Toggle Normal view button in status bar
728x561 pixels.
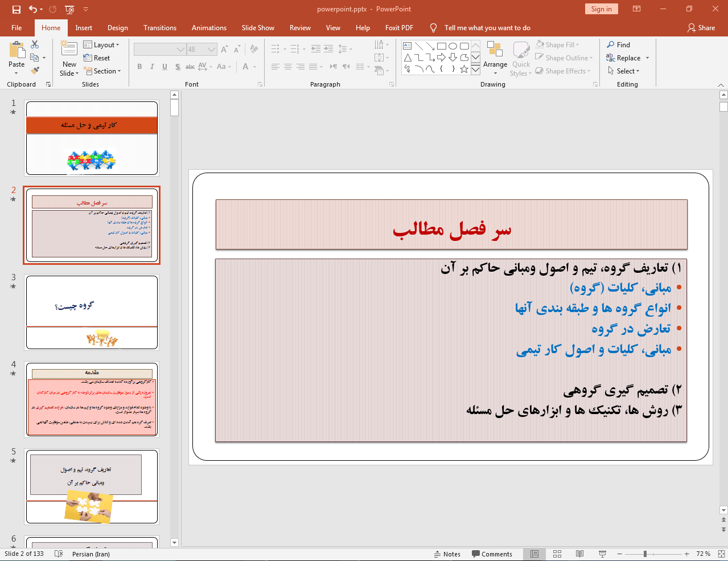(x=534, y=554)
